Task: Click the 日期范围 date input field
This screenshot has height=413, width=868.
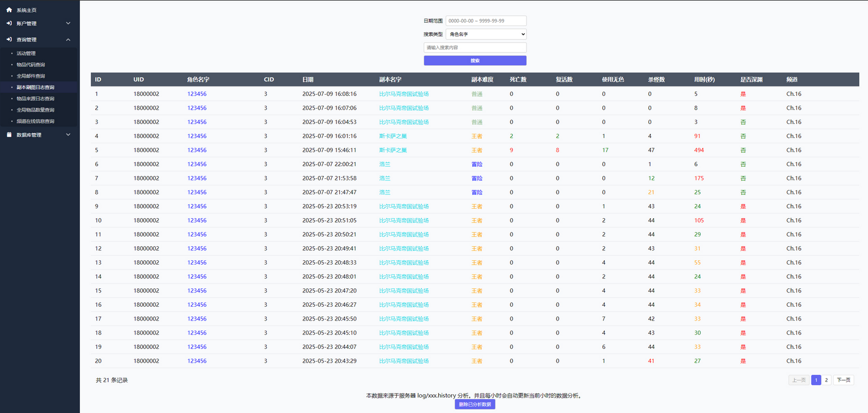Action: [486, 20]
